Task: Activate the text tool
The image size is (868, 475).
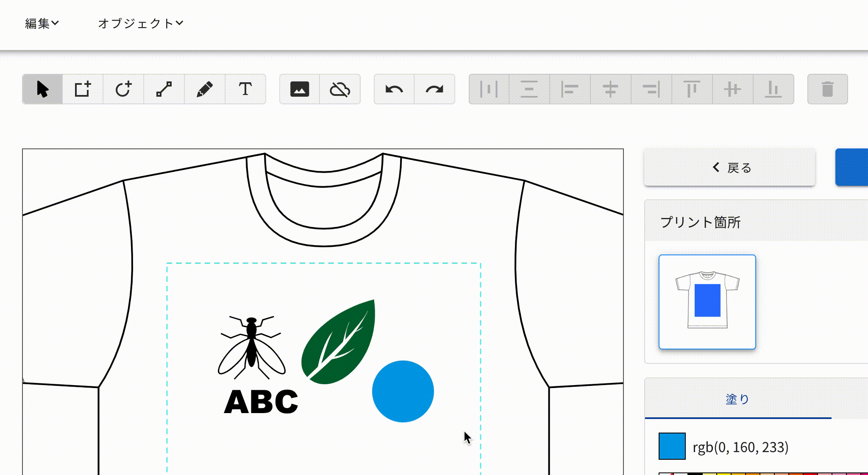Action: pos(245,89)
